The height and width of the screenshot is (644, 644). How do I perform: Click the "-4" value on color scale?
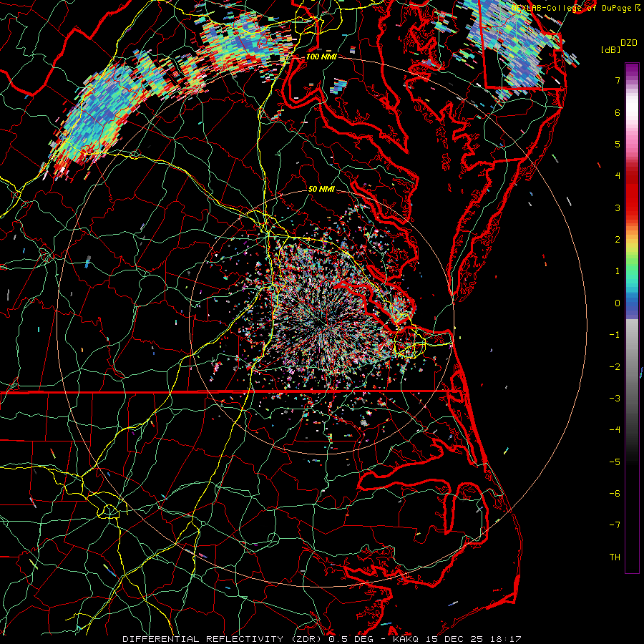coord(615,430)
